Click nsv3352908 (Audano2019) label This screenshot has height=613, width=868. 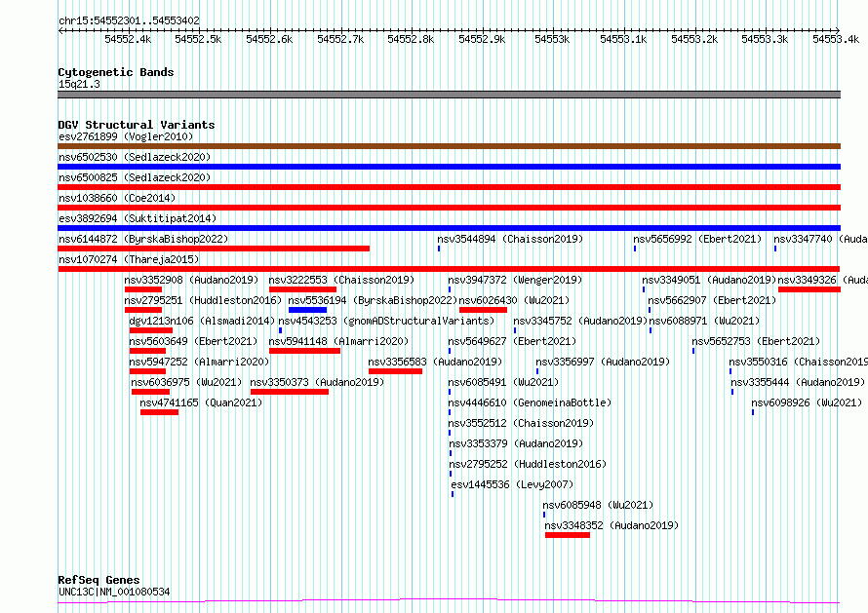tap(191, 280)
